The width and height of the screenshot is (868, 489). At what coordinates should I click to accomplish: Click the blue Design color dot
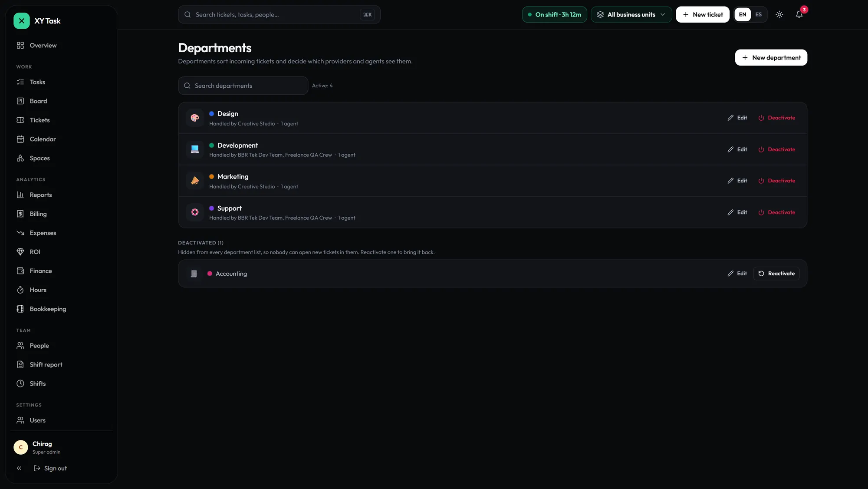[x=211, y=114]
